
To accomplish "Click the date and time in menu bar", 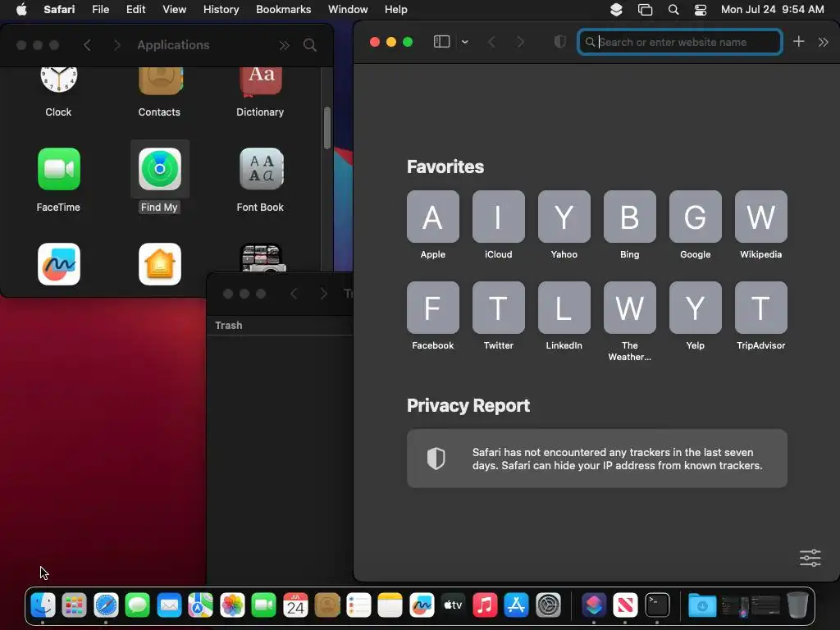I will click(772, 9).
